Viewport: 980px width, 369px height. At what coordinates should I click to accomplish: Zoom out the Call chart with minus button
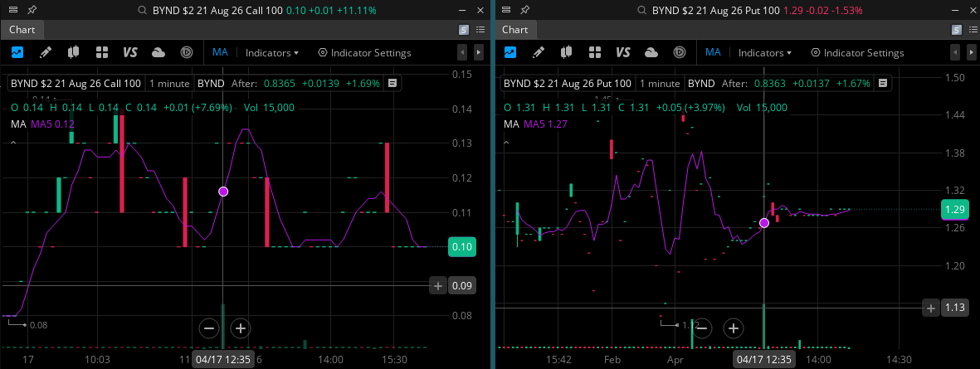(x=209, y=328)
